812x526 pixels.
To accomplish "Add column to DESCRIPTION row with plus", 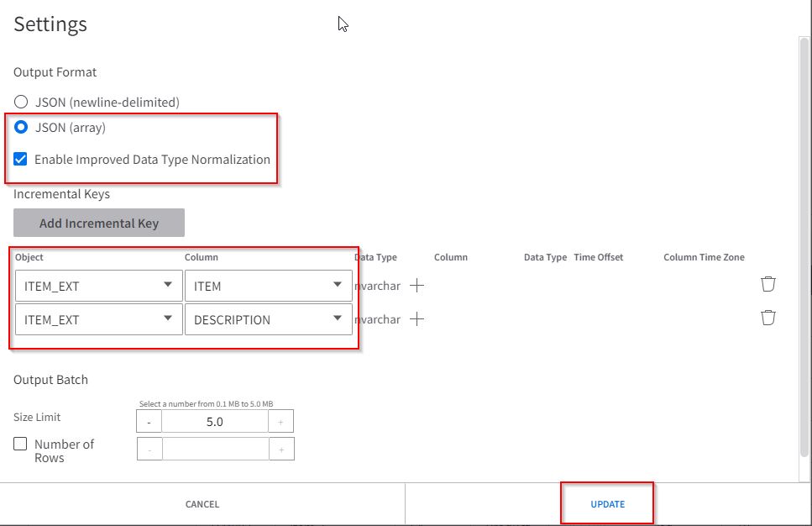I will coord(416,319).
